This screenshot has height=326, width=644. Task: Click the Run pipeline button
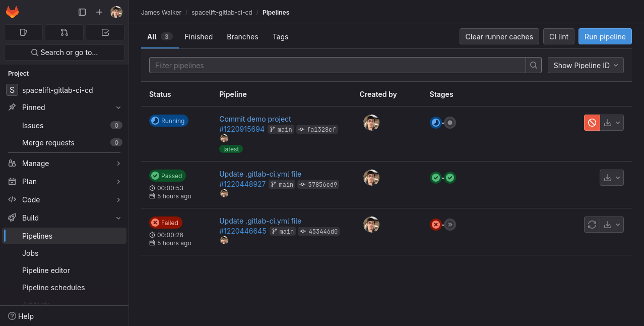(605, 36)
